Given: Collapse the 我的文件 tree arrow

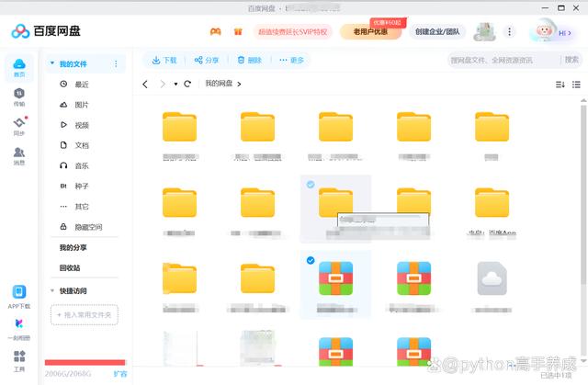Looking at the screenshot, I should (52, 63).
